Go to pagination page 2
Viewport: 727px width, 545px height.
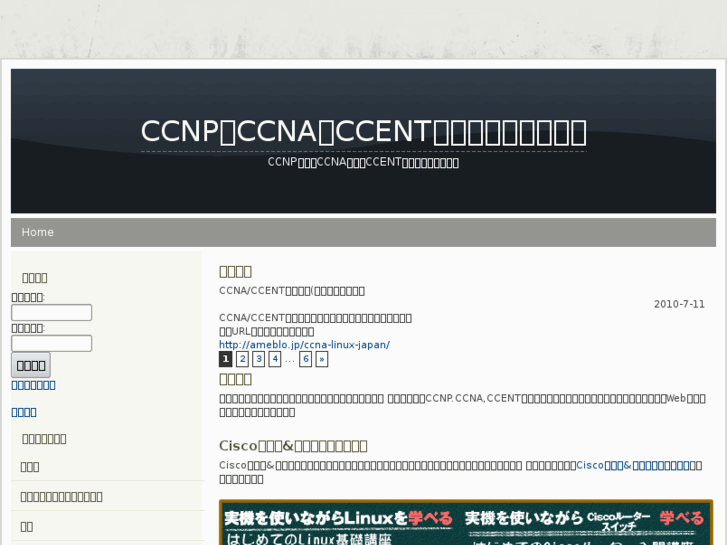click(x=242, y=359)
